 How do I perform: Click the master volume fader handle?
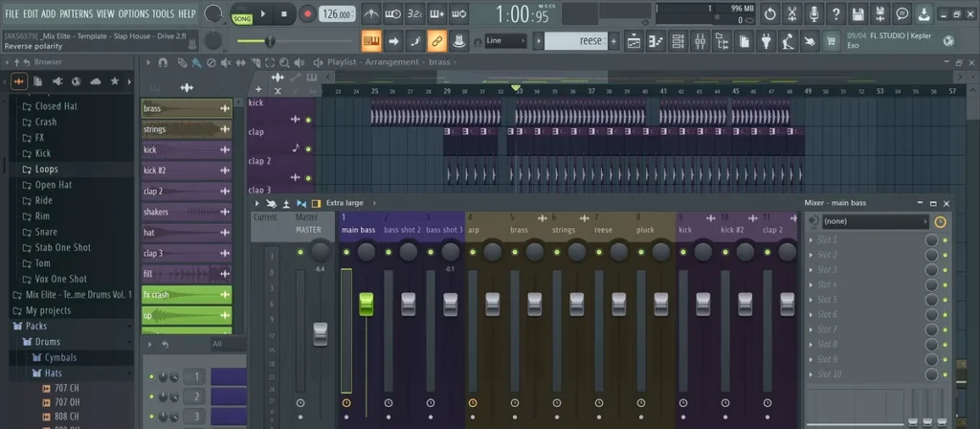click(320, 334)
